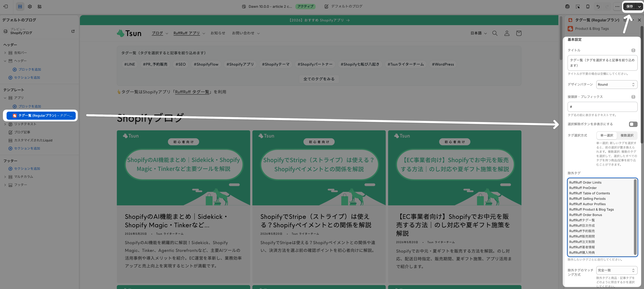
Task: Add a block under ヘッダー
Action: [27, 69]
